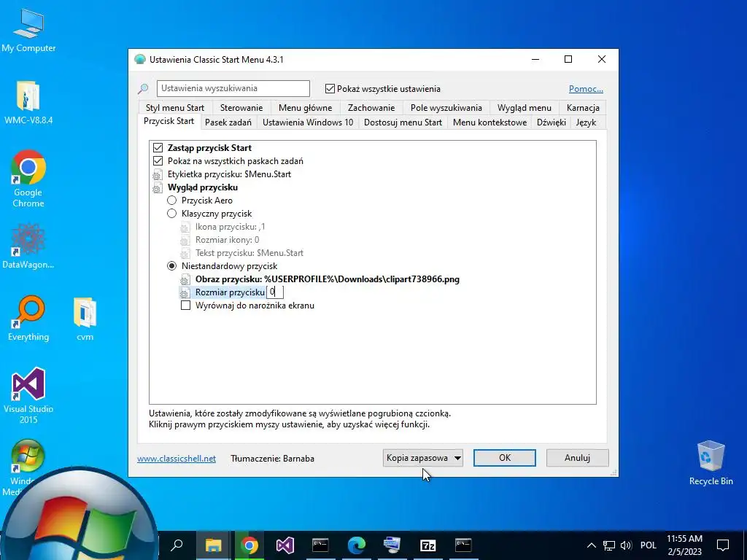Click the Tekst przycisku: $Menu.Start row
Viewport: 747px width, 560px height.
249,253
